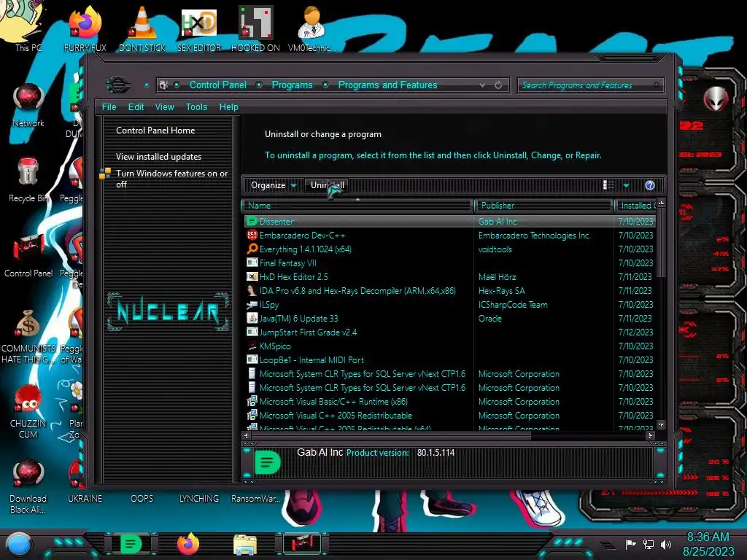Sort by the Installed On column header
This screenshot has height=560, width=747.
(x=636, y=206)
